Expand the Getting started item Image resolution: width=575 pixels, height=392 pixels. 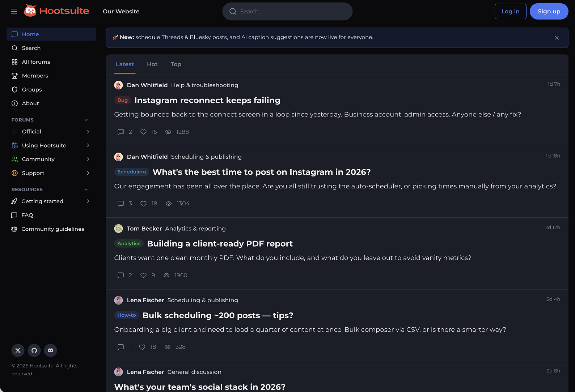pyautogui.click(x=88, y=201)
